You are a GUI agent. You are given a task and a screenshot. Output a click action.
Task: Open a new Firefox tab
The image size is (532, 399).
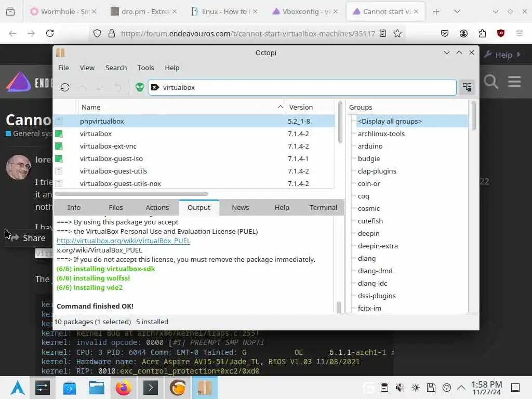436,12
